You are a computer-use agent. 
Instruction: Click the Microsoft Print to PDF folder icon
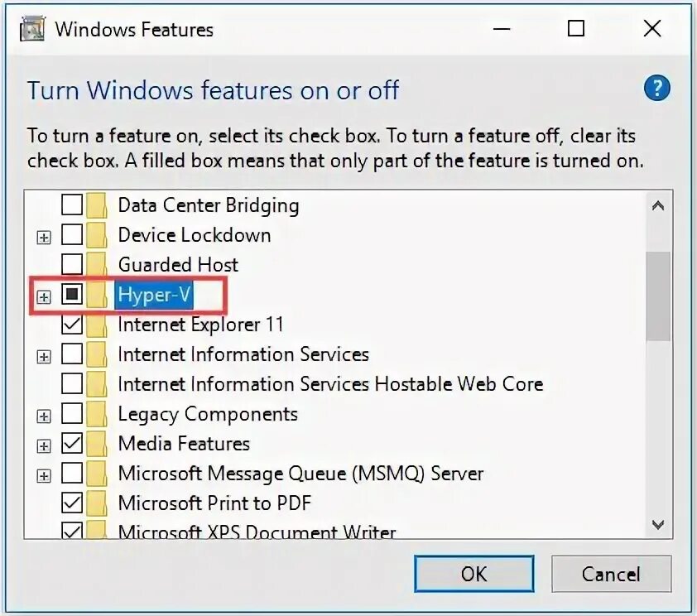coord(98,503)
